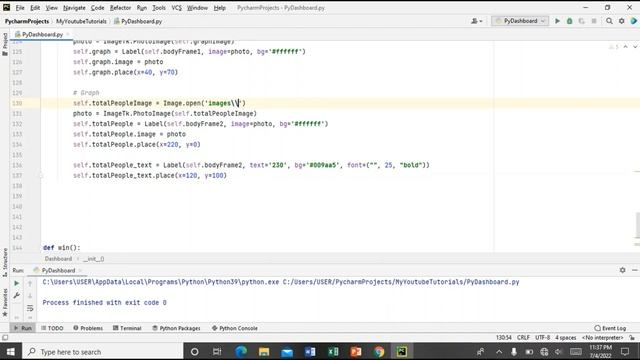Click the tool windows quick-access icon bottom-left

[5, 338]
